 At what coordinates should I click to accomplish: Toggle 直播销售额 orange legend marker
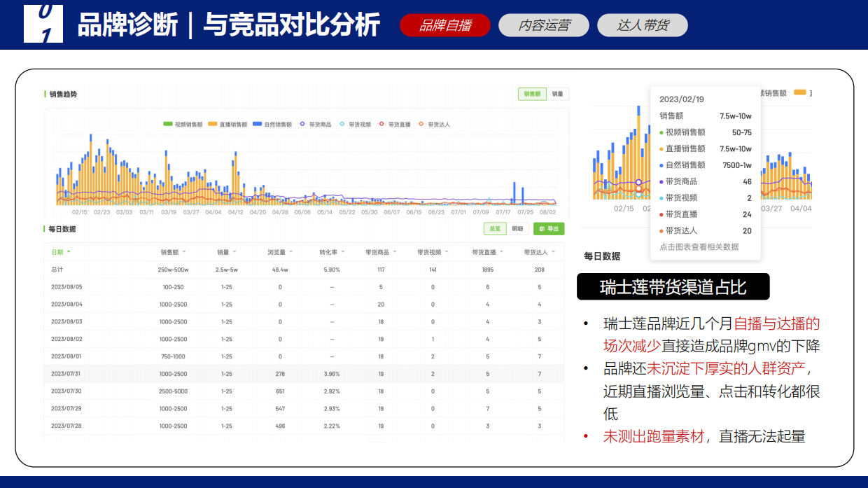tap(213, 124)
